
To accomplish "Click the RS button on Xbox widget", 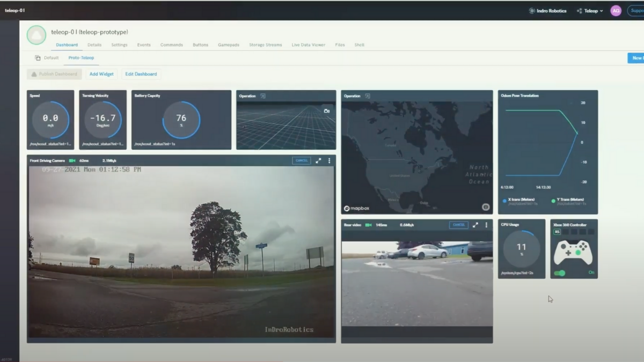I will (557, 232).
